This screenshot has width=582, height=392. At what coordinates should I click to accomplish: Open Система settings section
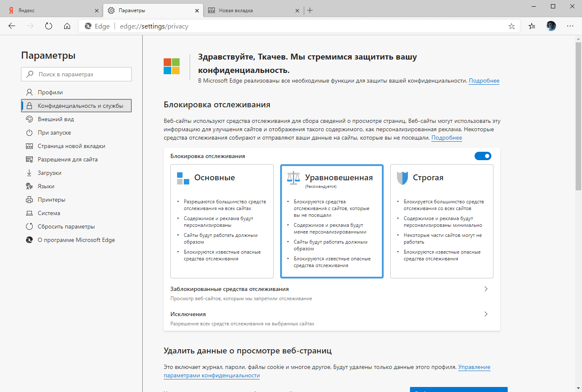[x=76, y=213]
